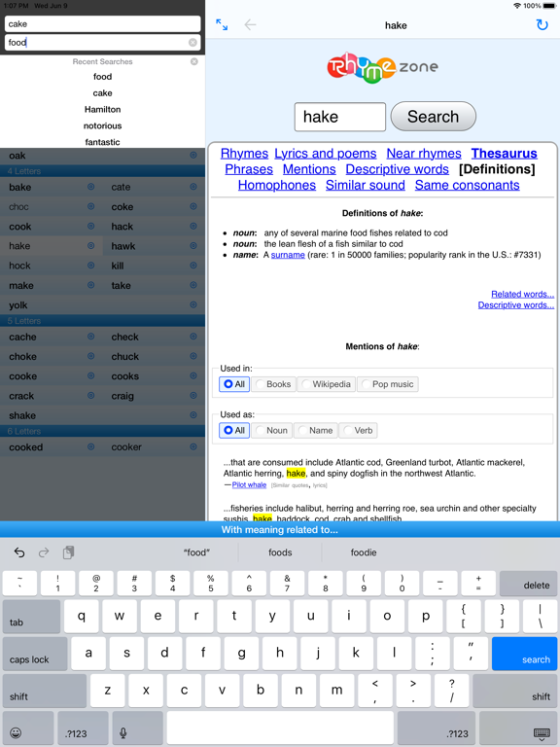This screenshot has height=747, width=560.
Task: Focus the hake search input box
Action: [x=340, y=117]
